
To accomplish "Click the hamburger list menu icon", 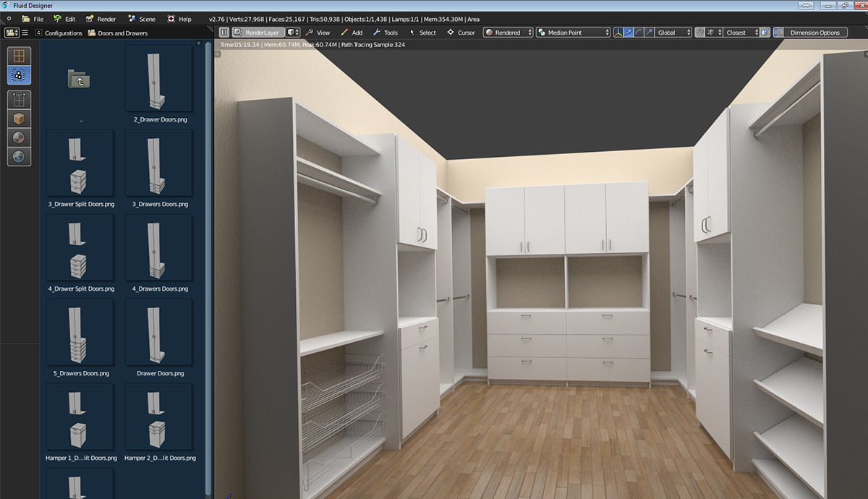I will (x=25, y=33).
